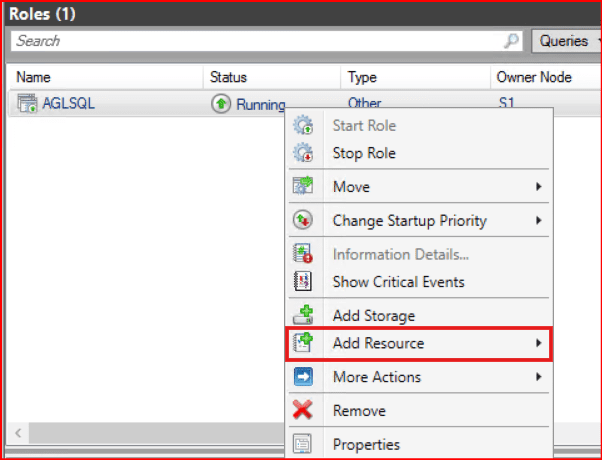Screen dimensions: 602x460
Task: Click the search magnifier icon
Action: 511,41
